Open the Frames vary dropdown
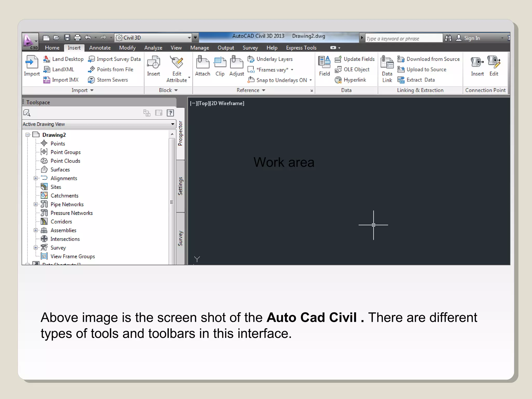The image size is (532, 399). click(292, 70)
